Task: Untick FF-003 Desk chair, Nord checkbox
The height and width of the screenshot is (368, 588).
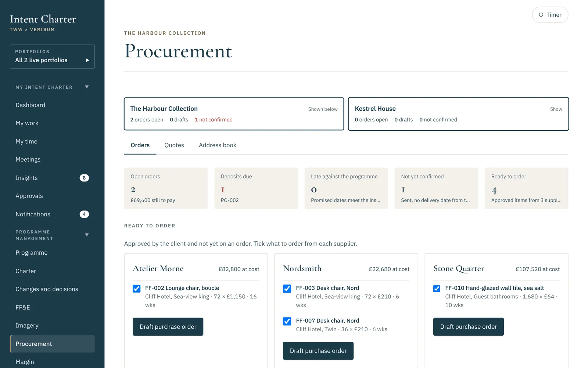Action: 287,289
